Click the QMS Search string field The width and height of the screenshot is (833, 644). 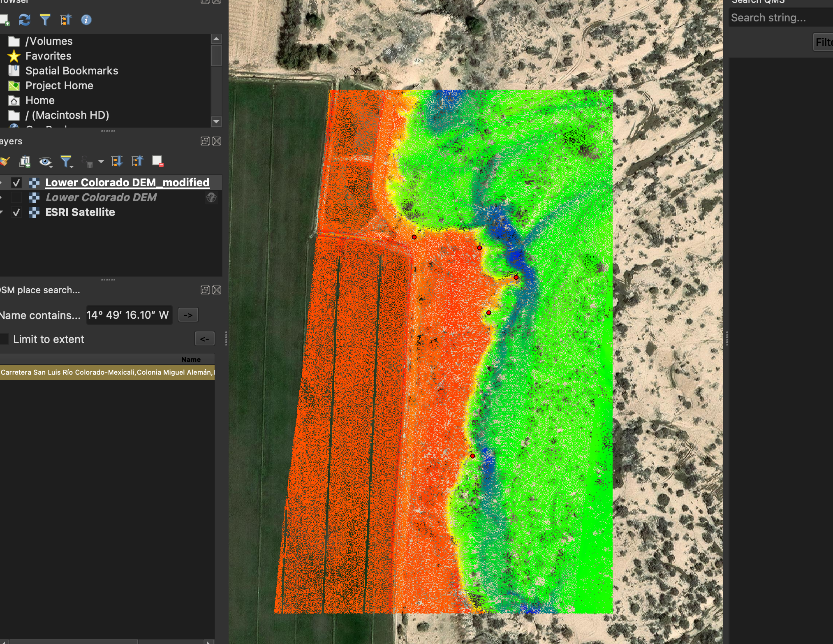[x=781, y=18]
